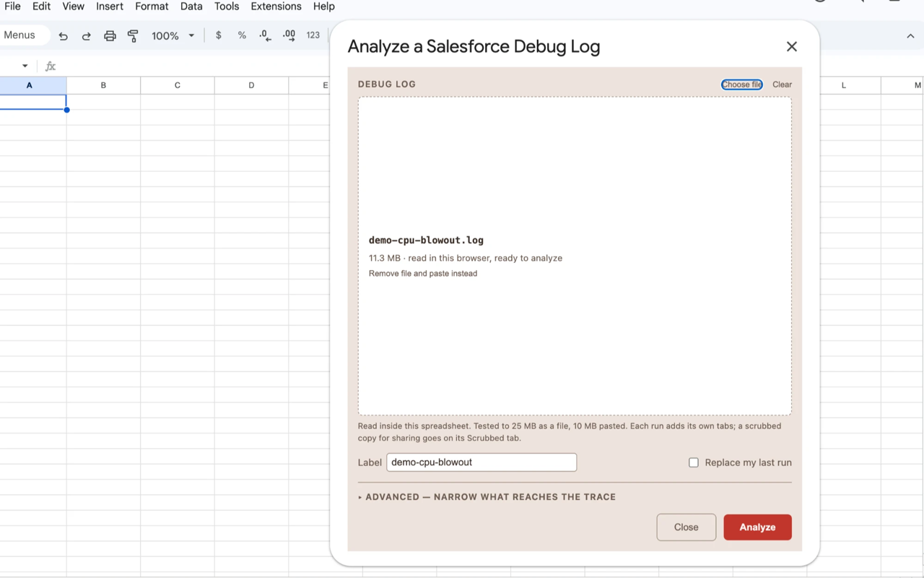Click the Analyze button

point(757,527)
